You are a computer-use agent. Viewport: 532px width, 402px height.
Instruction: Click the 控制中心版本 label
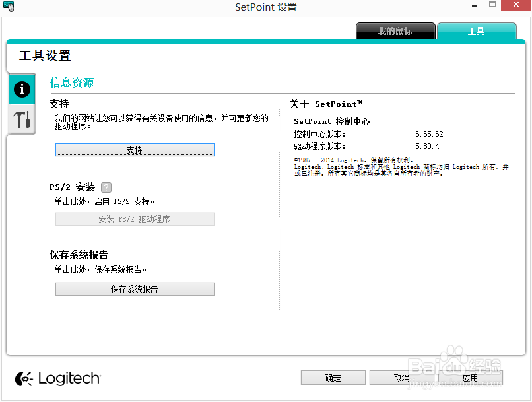point(319,135)
